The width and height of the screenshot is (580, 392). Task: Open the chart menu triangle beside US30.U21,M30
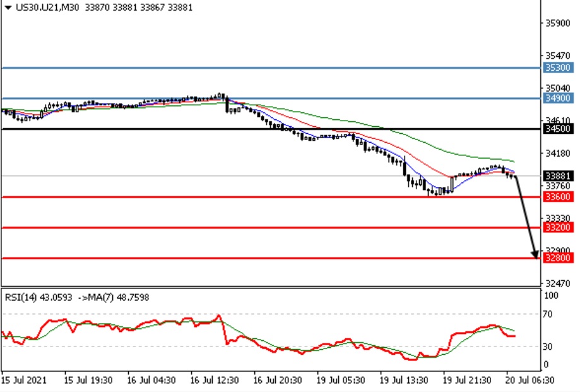(x=8, y=8)
